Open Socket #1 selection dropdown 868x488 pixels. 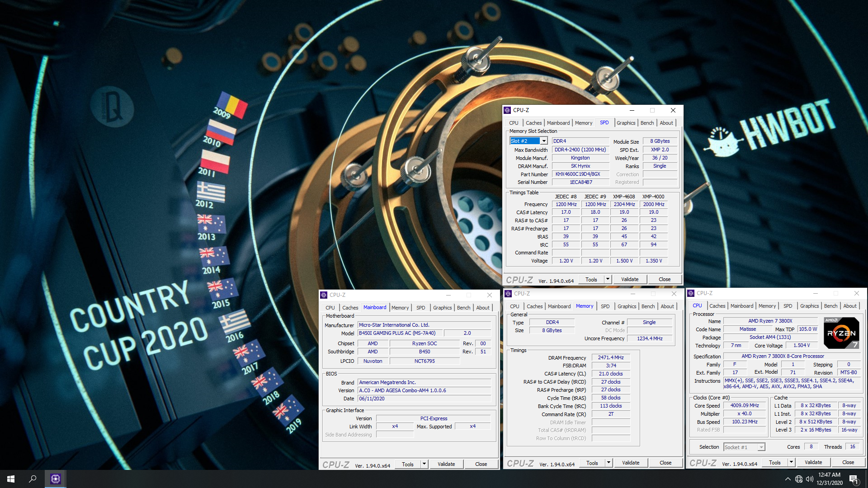pos(761,447)
